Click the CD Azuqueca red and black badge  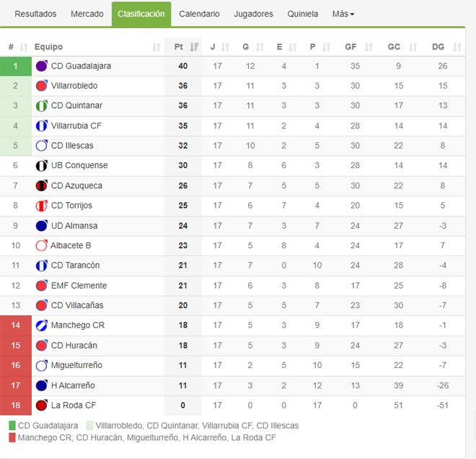pos(41,185)
